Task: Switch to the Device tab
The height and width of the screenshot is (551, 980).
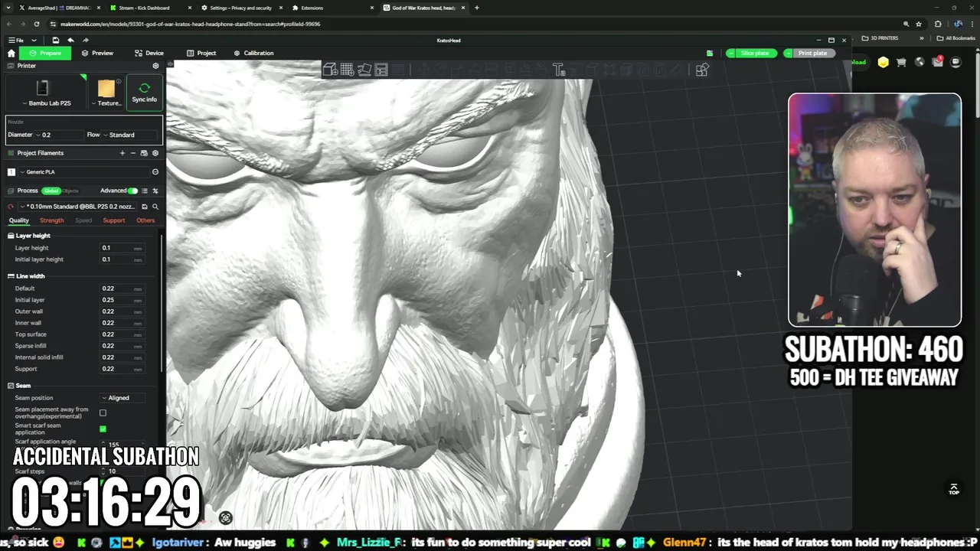Action: [149, 53]
